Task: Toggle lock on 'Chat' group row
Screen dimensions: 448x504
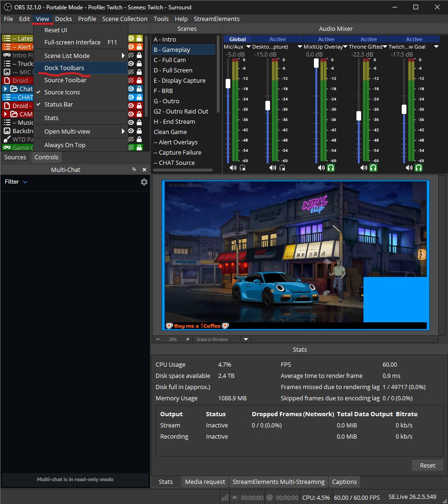Action: (x=139, y=89)
